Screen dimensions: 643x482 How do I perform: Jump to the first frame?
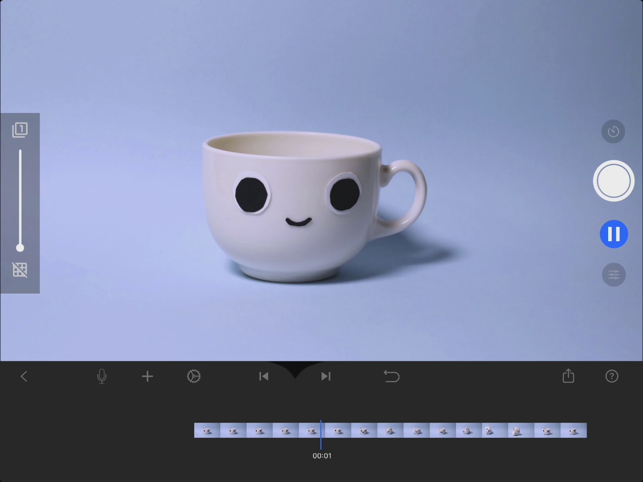[264, 376]
